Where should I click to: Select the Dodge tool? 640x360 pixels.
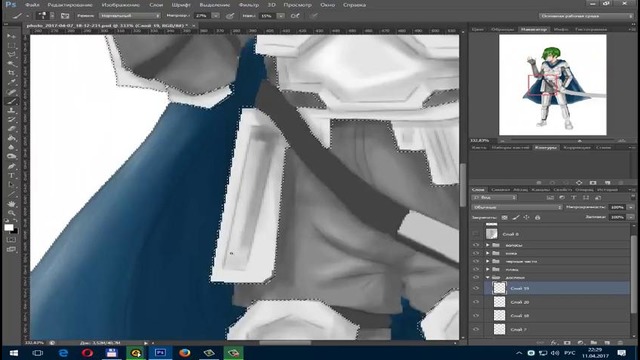[x=11, y=157]
